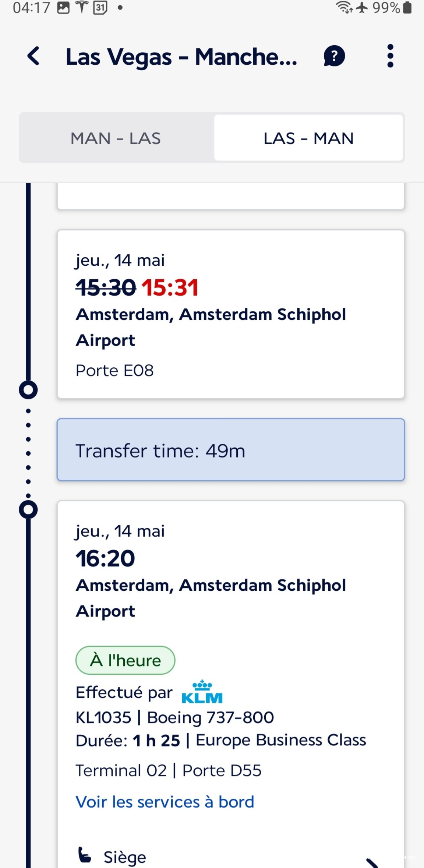Select the 15:31 Amsterdam arrival card
This screenshot has height=868, width=424.
(231, 314)
